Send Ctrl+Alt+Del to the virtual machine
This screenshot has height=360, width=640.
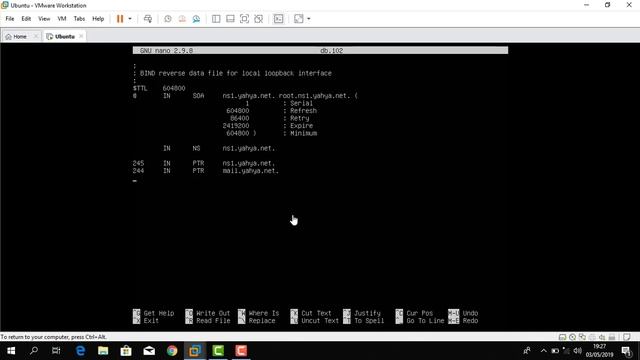(148, 19)
